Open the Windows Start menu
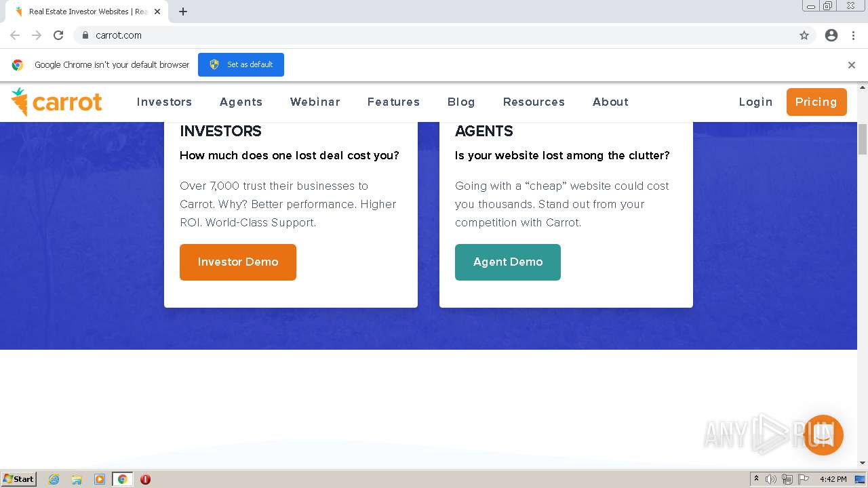Screen dimensions: 868x488 click(x=19, y=479)
